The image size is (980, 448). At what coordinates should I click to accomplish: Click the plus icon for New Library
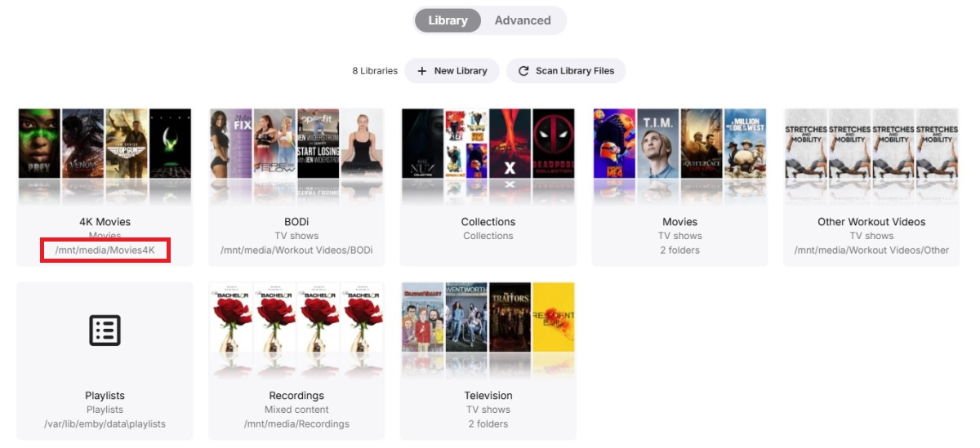(422, 71)
